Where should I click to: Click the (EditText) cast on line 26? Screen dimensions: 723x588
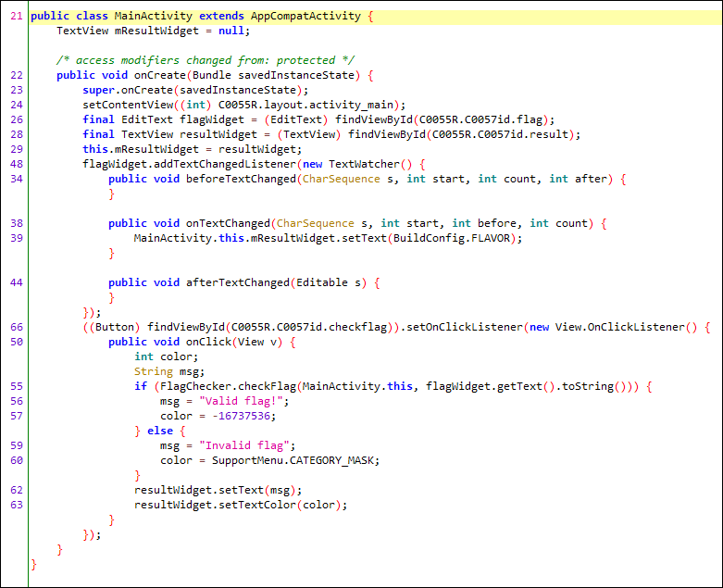pyautogui.click(x=296, y=119)
